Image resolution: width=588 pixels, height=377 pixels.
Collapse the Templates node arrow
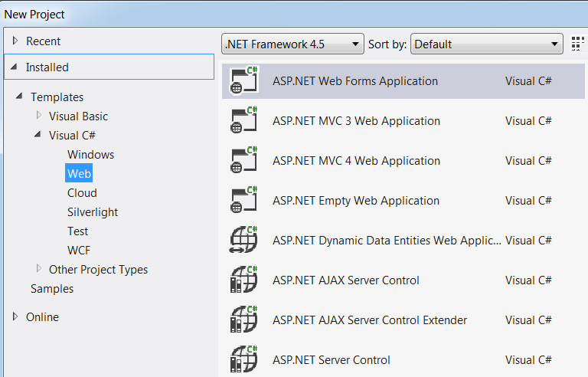click(19, 96)
